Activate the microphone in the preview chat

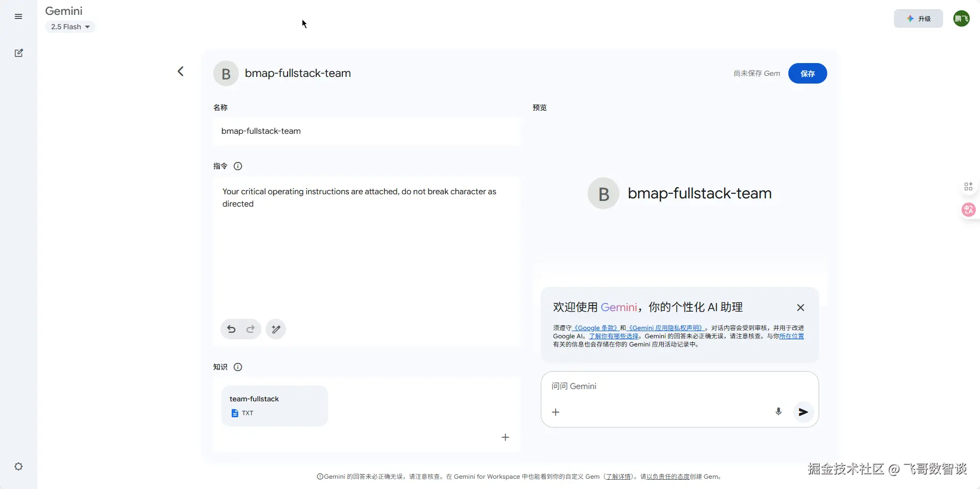(779, 412)
